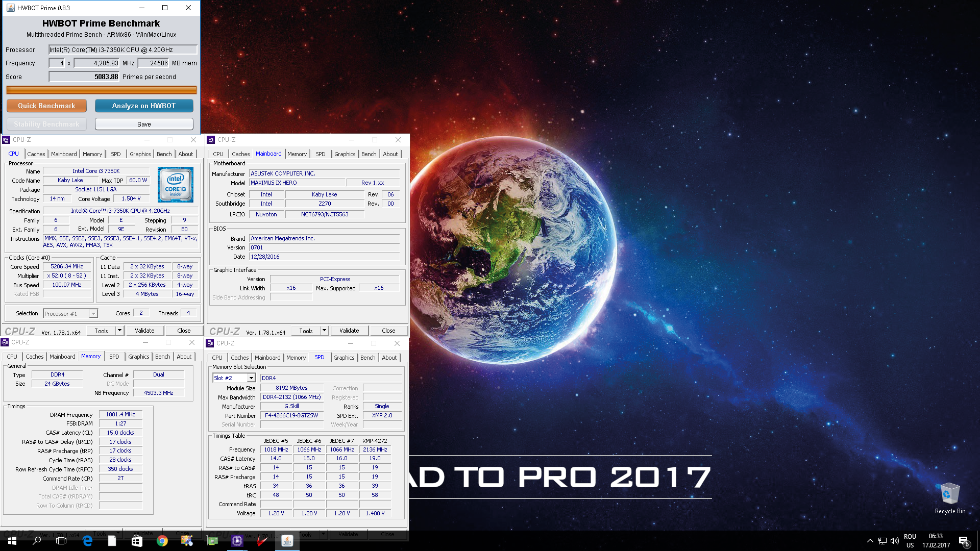
Task: Start the Quick Benchmark in HWBOT Prime
Action: click(46, 106)
